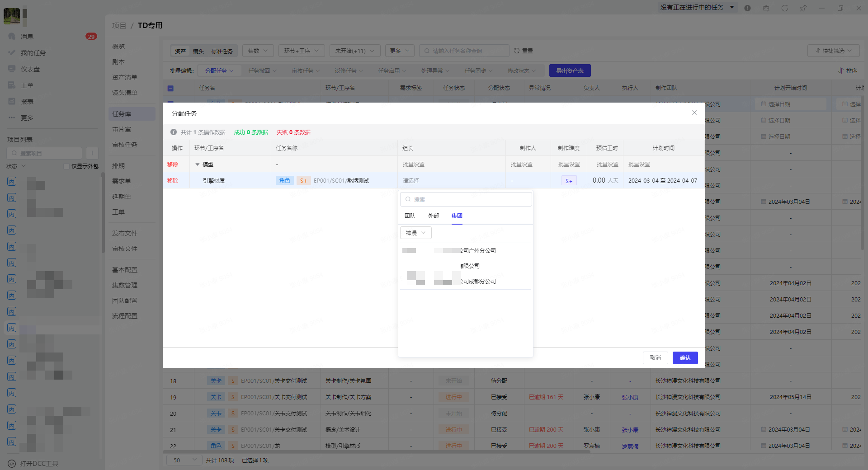868x470 pixels.
Task: Collapse the 模型 tree row
Action: pyautogui.click(x=197, y=164)
